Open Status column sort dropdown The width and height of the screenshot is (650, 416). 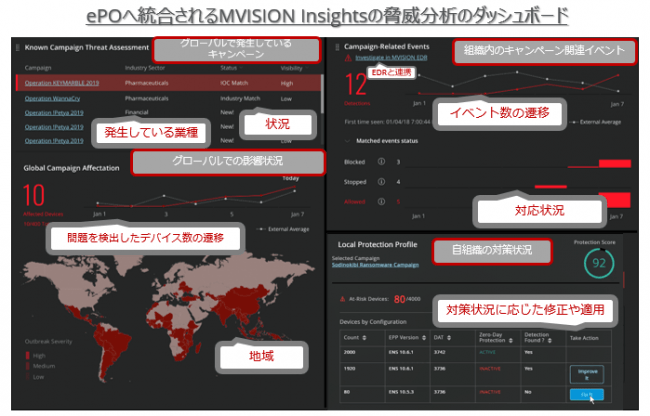[x=241, y=68]
